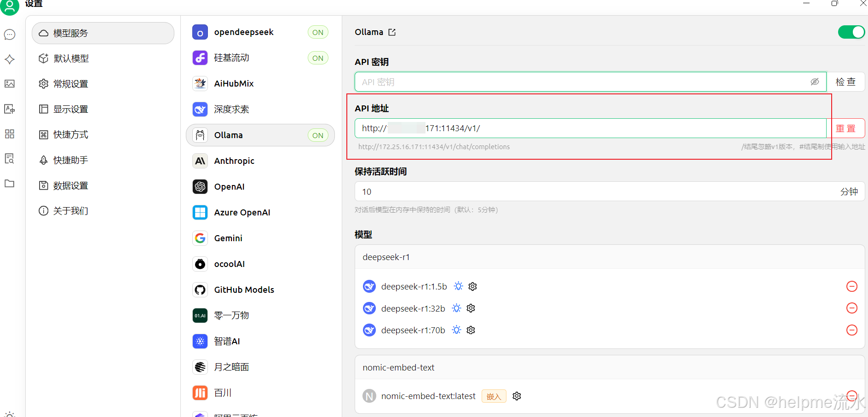Remove the deepseek-r1:32b model

point(852,308)
